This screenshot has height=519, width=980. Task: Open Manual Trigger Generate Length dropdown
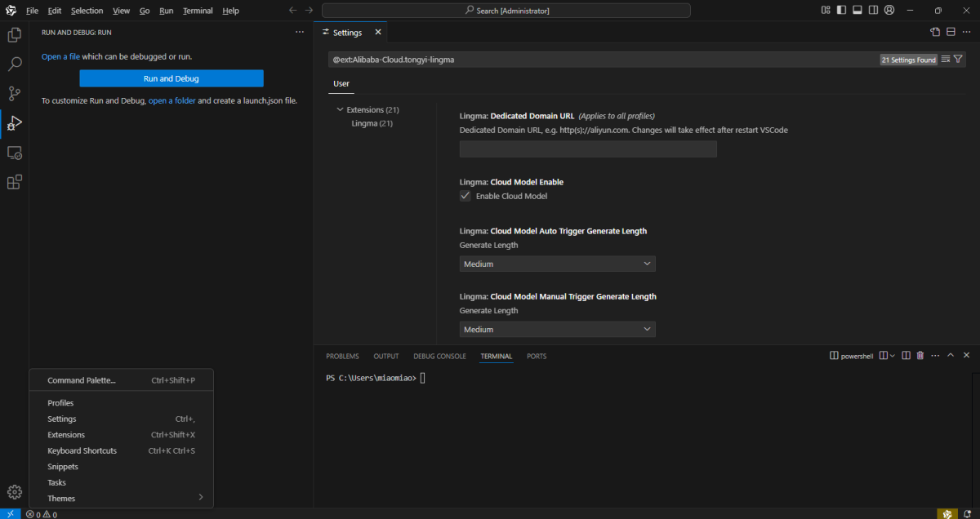pos(557,329)
